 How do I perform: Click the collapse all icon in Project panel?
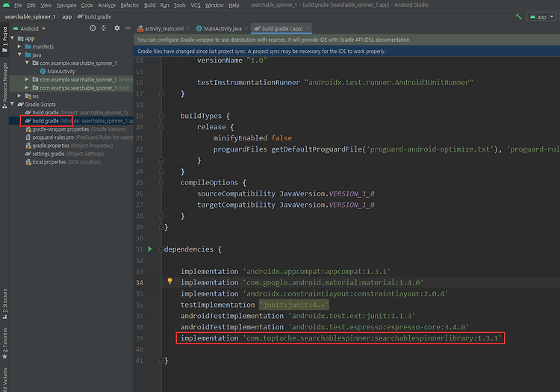tap(103, 28)
